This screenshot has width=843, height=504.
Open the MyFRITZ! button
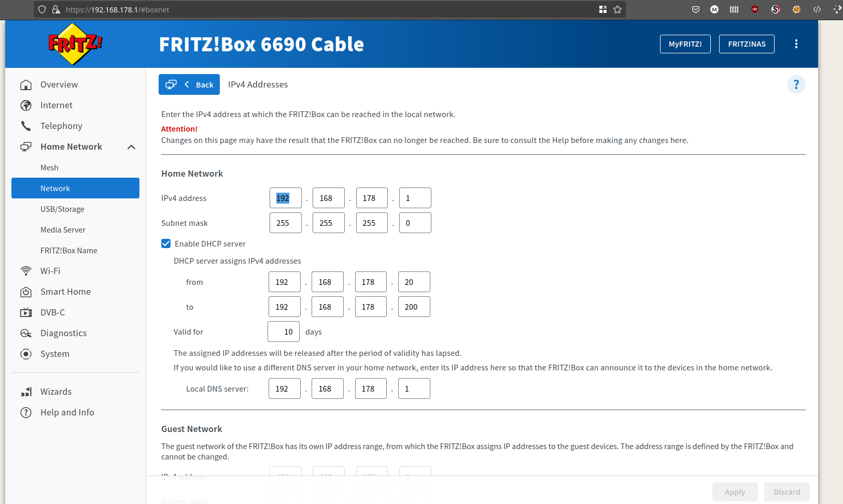click(685, 44)
